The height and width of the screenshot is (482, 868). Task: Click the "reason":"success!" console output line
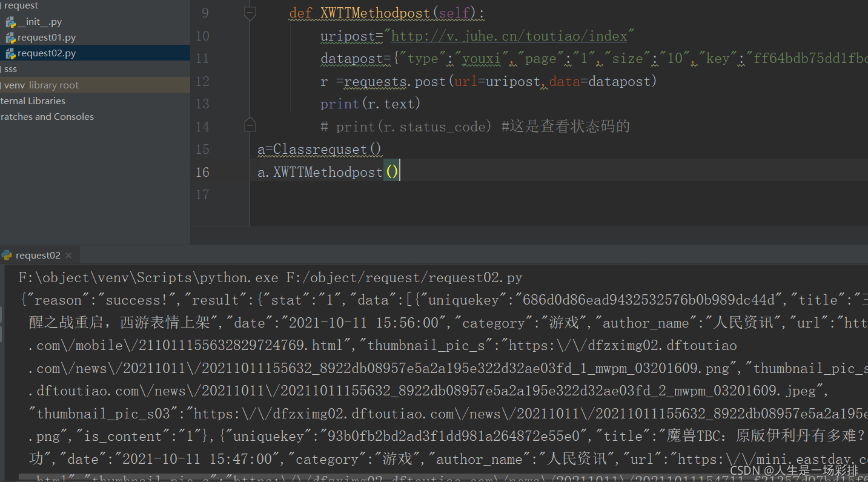(x=443, y=300)
